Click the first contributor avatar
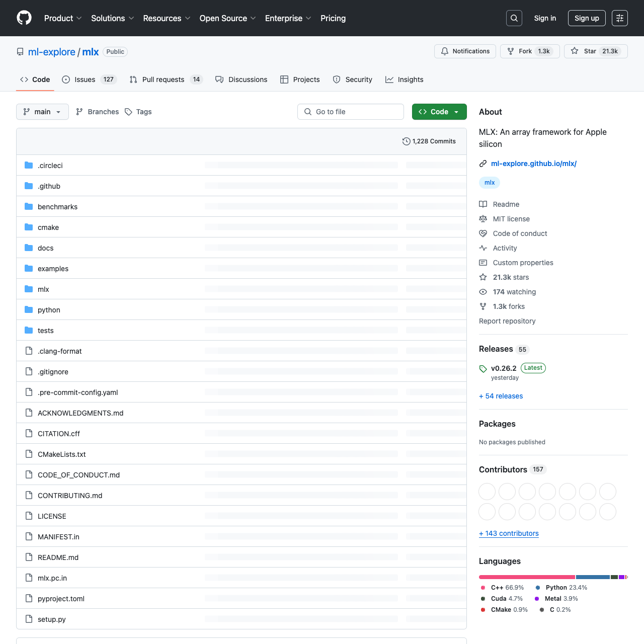This screenshot has height=644, width=644. [487, 492]
